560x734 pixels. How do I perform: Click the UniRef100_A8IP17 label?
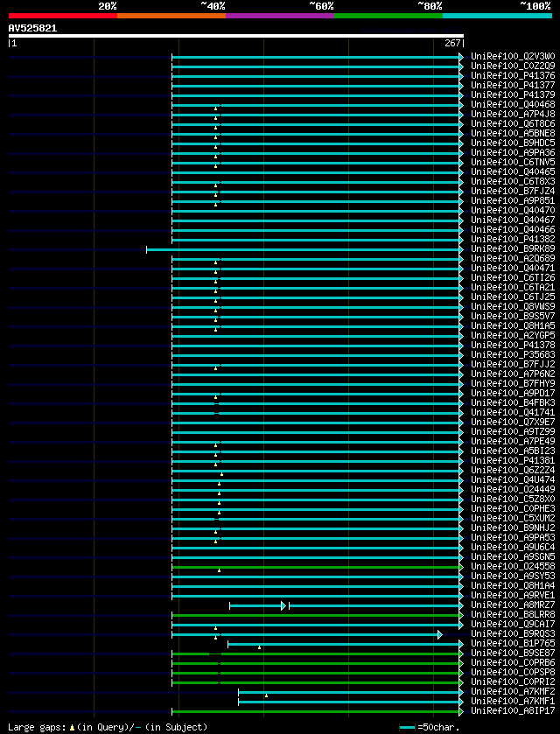[x=513, y=710]
